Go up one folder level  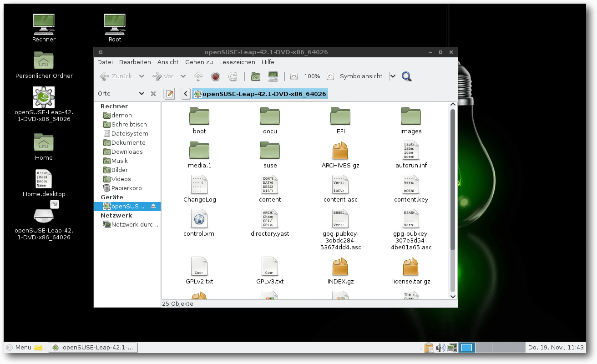198,76
